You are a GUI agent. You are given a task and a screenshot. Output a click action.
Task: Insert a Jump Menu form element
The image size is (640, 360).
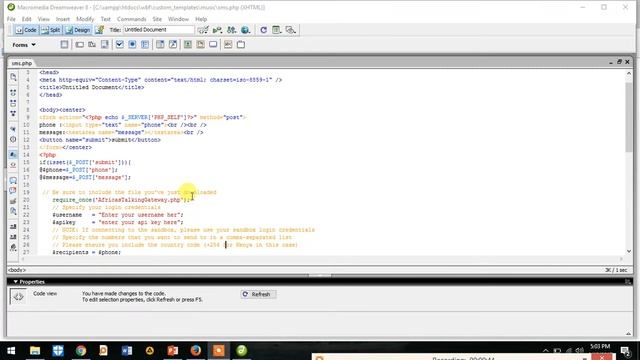pyautogui.click(x=173, y=44)
